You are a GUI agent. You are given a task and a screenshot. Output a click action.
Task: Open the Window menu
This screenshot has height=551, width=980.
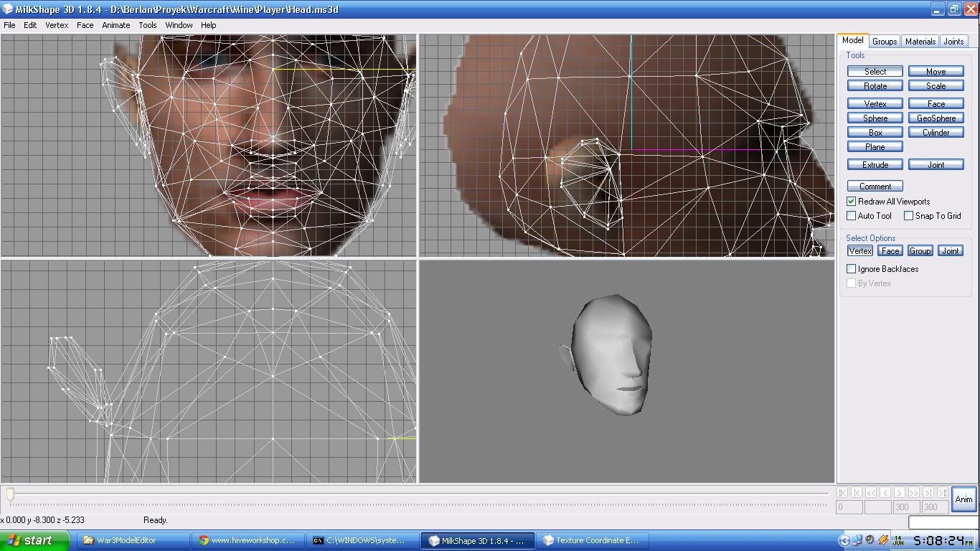(179, 25)
